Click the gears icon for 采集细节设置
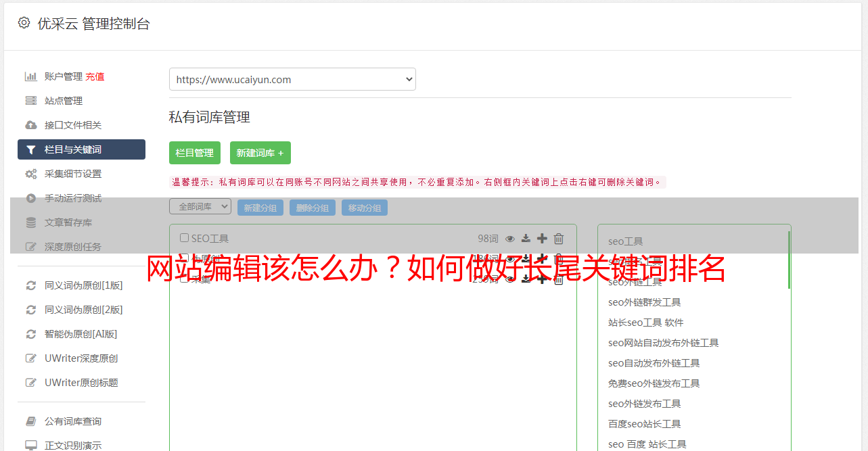The width and height of the screenshot is (868, 451). tap(31, 174)
